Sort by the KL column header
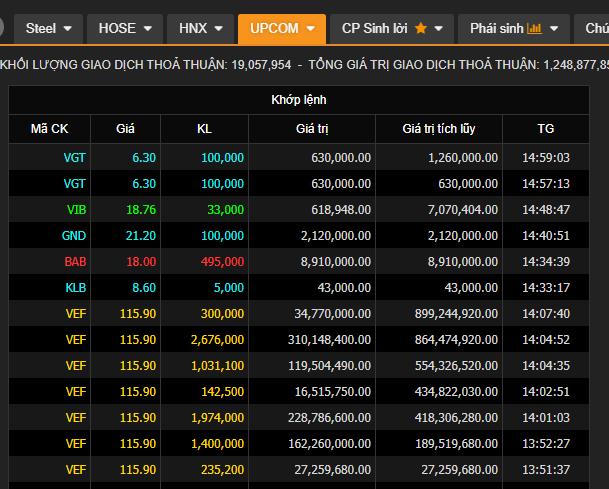This screenshot has width=609, height=489. [204, 129]
